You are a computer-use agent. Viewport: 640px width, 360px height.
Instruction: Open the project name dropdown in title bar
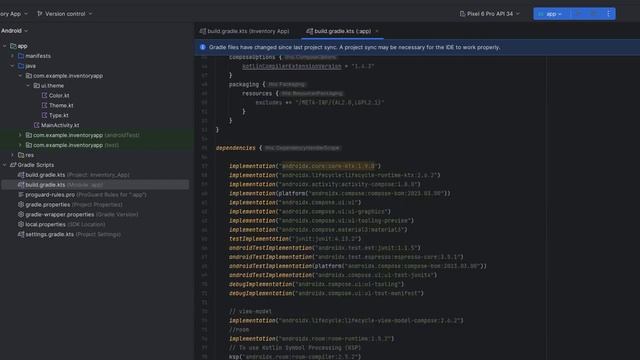coord(14,14)
